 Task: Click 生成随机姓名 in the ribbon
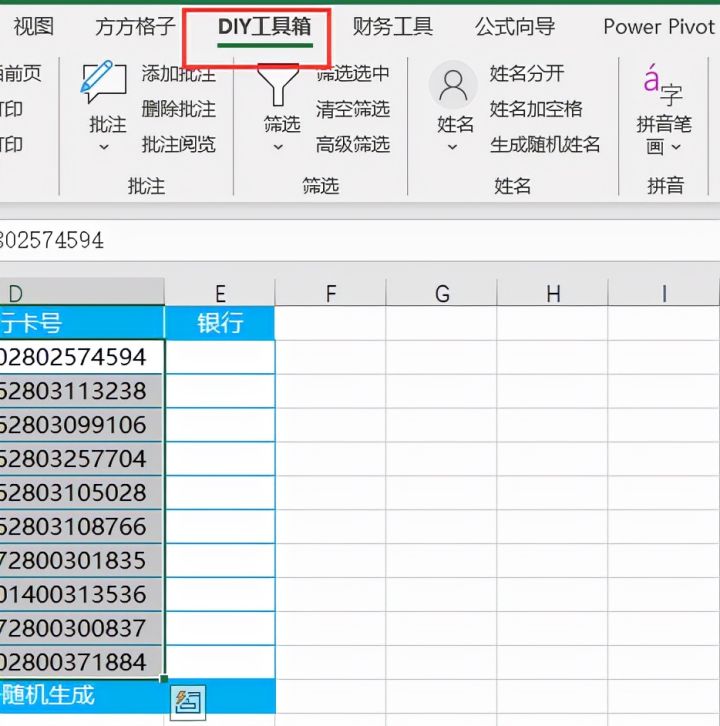[x=545, y=144]
